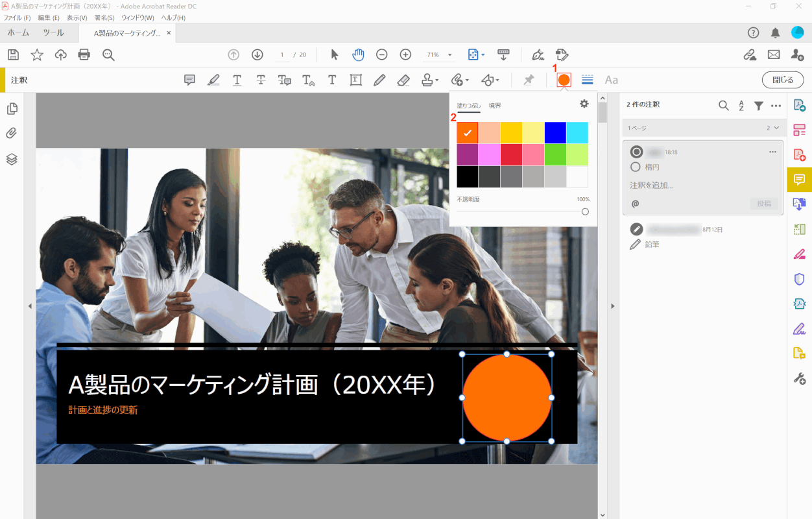Viewport: 812px width, 519px height.
Task: Click the filter comments funnel icon
Action: [758, 106]
